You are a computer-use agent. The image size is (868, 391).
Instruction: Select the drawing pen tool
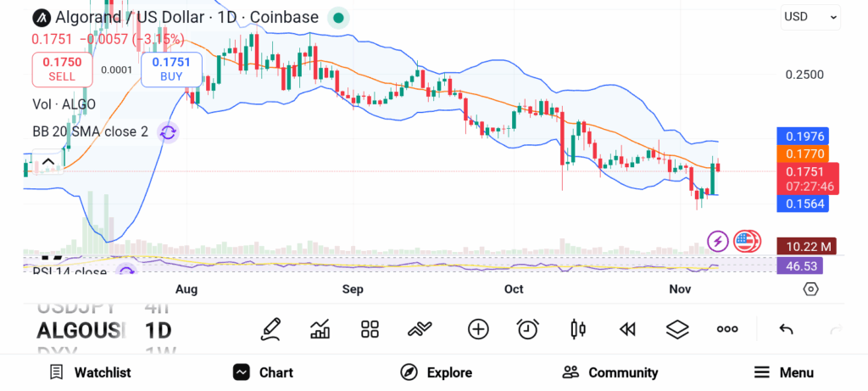[270, 329]
